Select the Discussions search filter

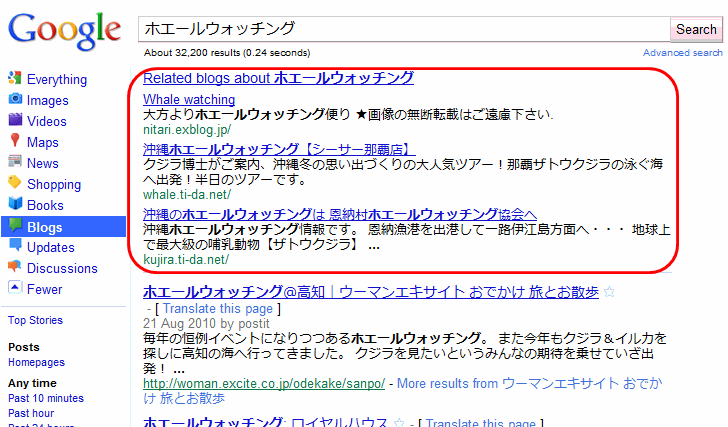pos(62,268)
